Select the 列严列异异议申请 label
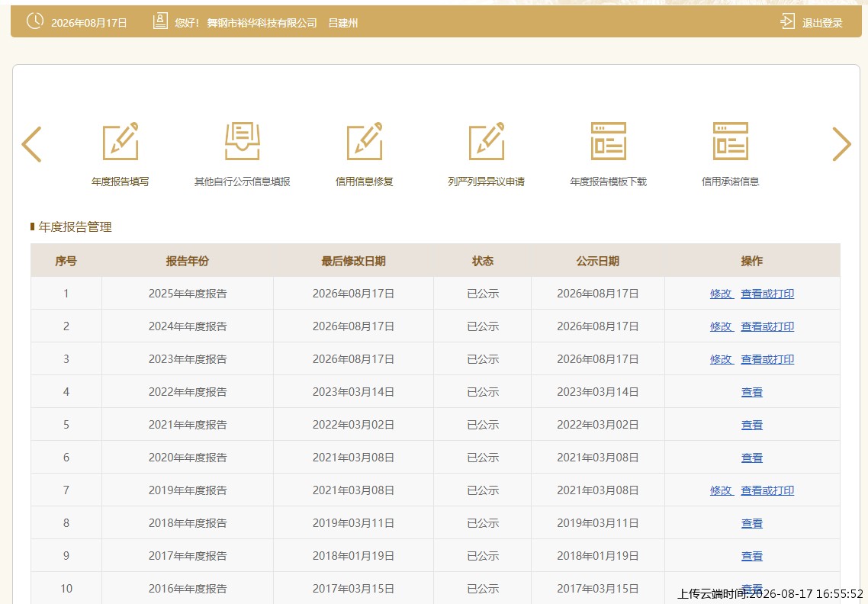Screen dimensions: 868x604 pos(486,182)
